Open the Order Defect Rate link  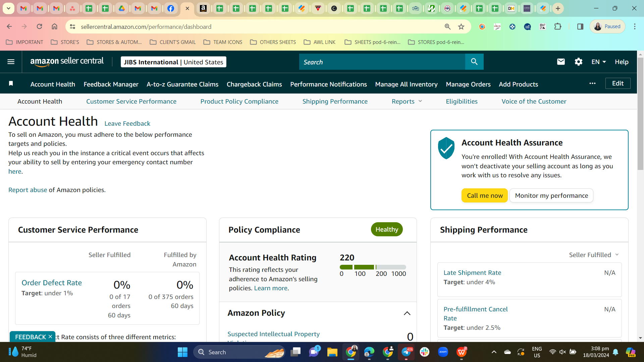[x=52, y=283]
